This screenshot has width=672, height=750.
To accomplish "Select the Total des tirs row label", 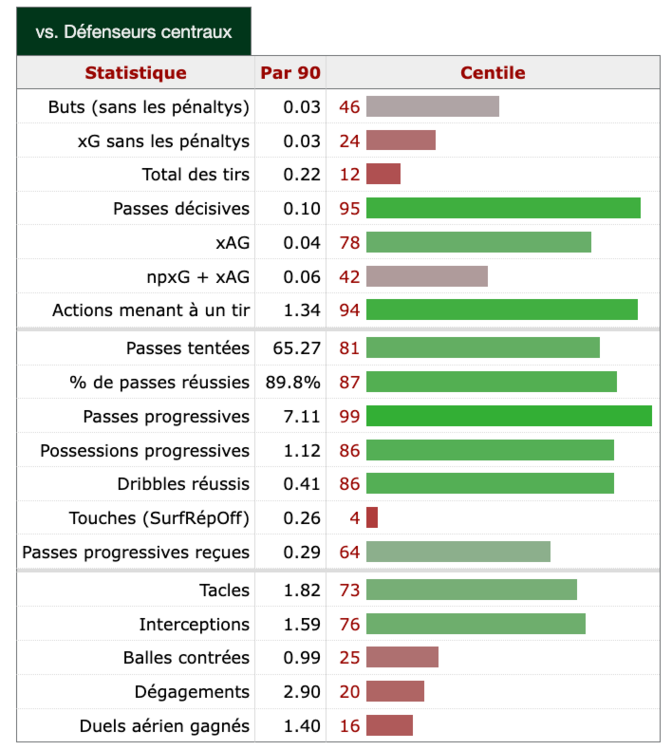I will click(x=196, y=175).
